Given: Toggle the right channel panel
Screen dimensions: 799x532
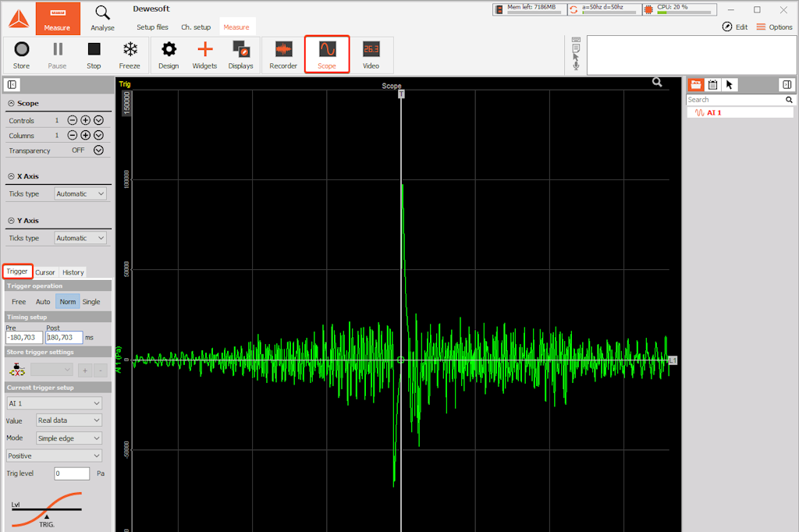Looking at the screenshot, I should 787,84.
